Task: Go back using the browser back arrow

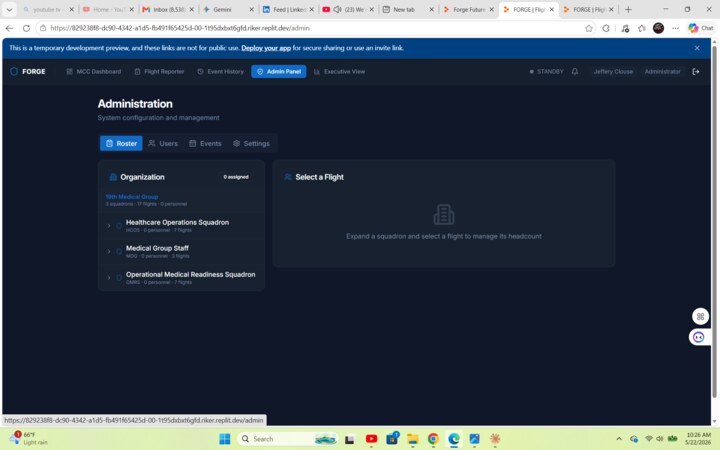Action: click(x=9, y=28)
